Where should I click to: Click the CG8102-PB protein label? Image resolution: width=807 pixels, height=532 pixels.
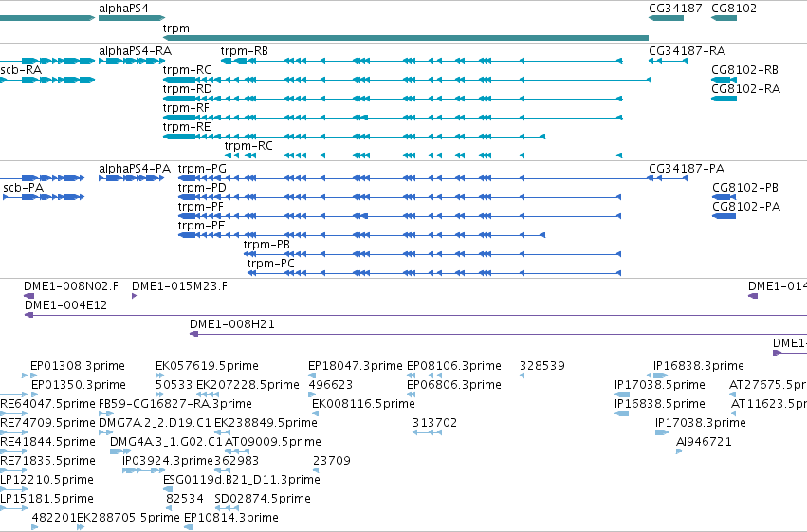(x=745, y=188)
